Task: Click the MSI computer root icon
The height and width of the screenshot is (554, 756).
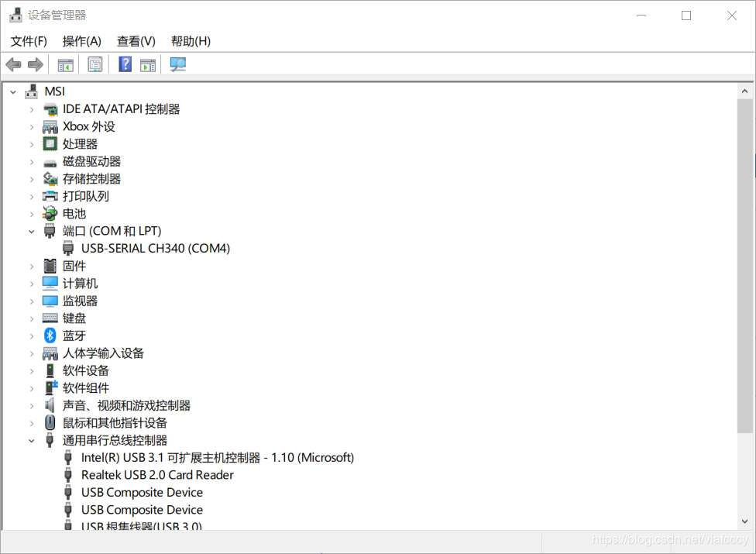Action: pyautogui.click(x=31, y=91)
